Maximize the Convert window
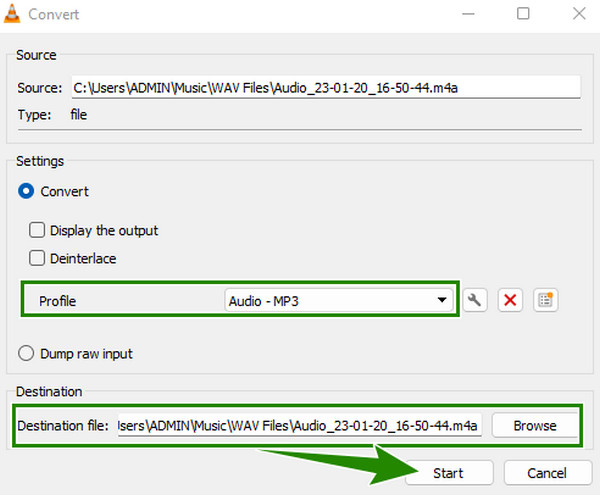Image resolution: width=600 pixels, height=495 pixels. point(523,14)
